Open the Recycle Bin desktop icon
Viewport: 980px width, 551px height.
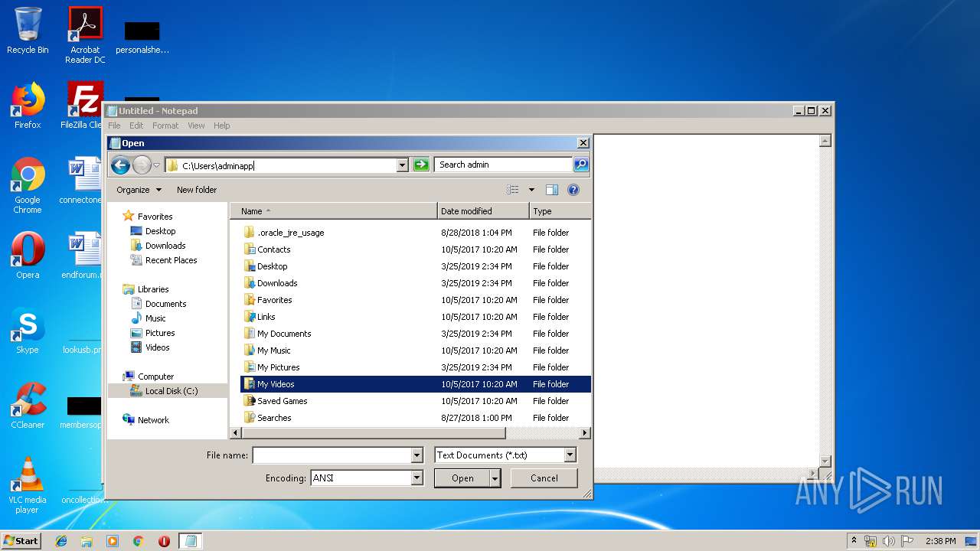(x=28, y=31)
